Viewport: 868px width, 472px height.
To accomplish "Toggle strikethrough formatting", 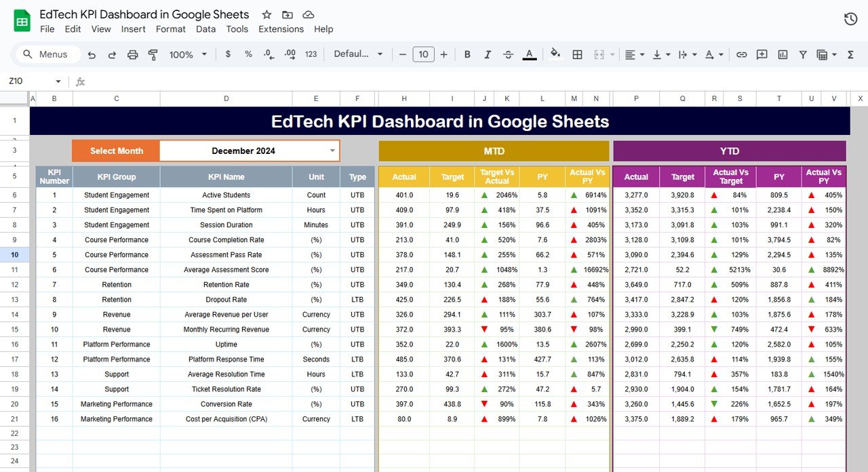I will click(x=509, y=54).
